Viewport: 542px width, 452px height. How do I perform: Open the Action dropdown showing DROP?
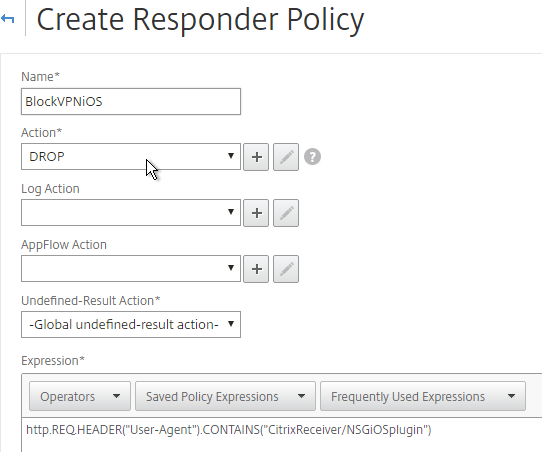131,157
